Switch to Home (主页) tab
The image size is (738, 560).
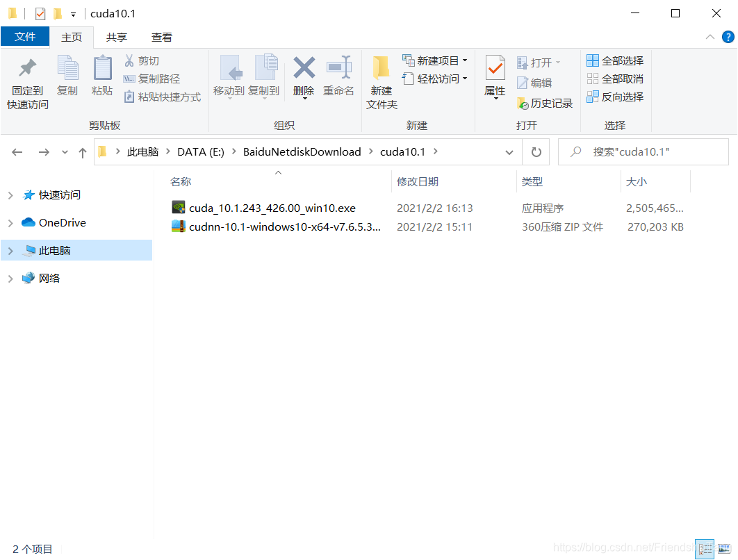coord(72,38)
